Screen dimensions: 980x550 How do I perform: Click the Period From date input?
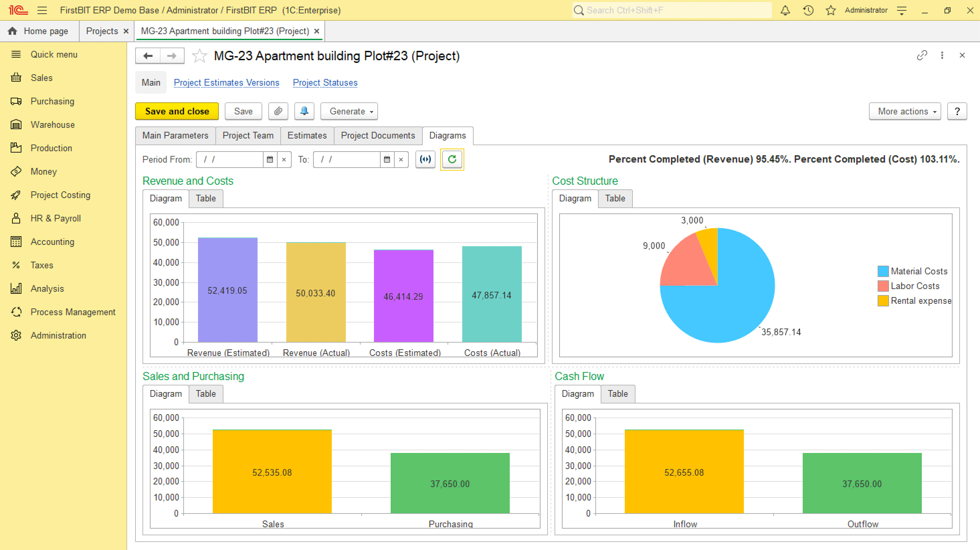(230, 160)
